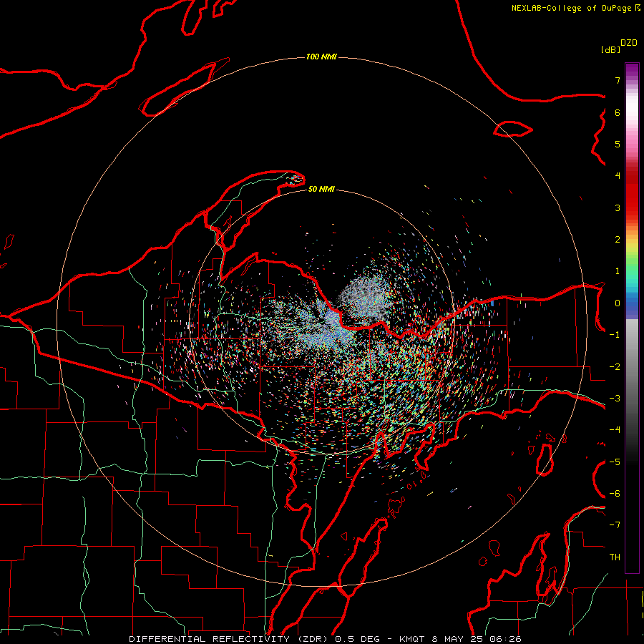Click the 2 value on the color scale

coord(618,240)
